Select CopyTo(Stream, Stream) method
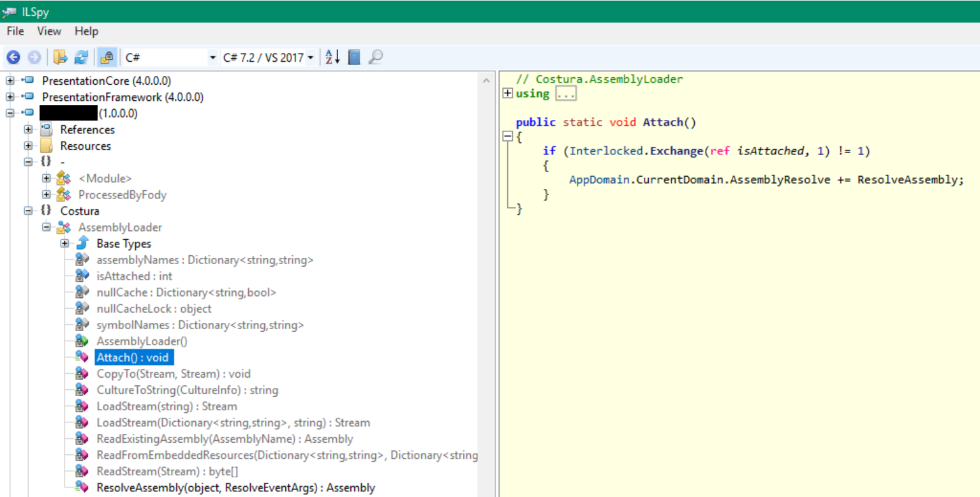Screen dimensions: 980x497 point(174,374)
